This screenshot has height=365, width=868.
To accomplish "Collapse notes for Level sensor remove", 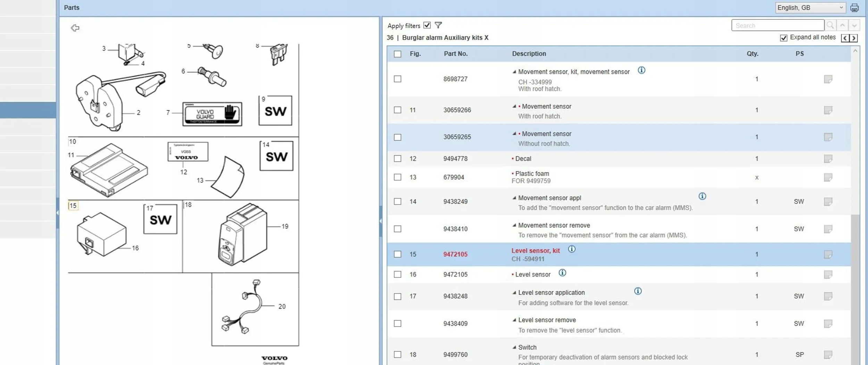I will 514,320.
